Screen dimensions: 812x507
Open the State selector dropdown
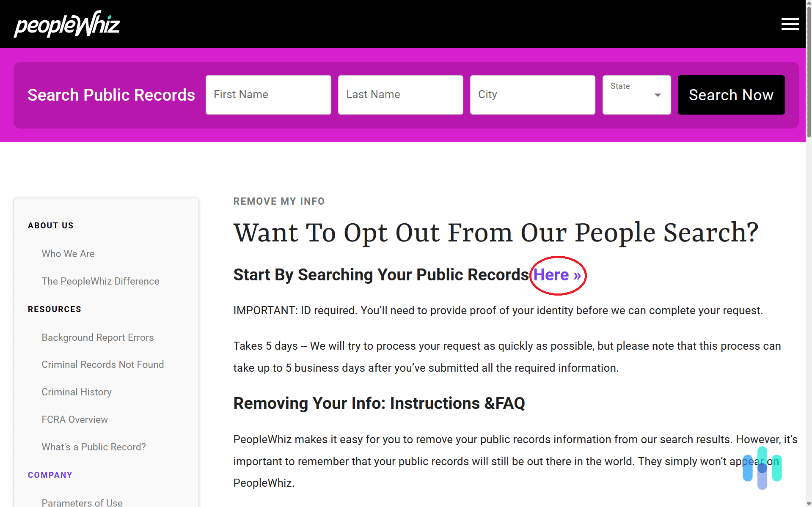(x=636, y=95)
